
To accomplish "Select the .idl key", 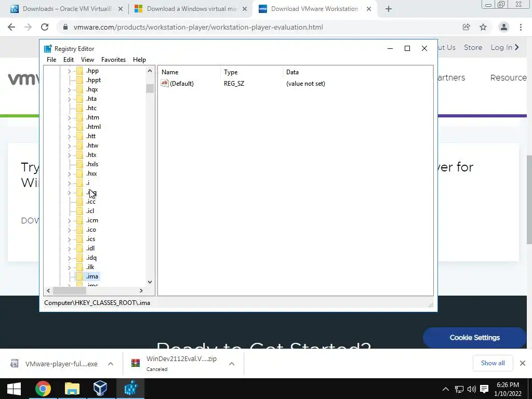I will point(90,248).
